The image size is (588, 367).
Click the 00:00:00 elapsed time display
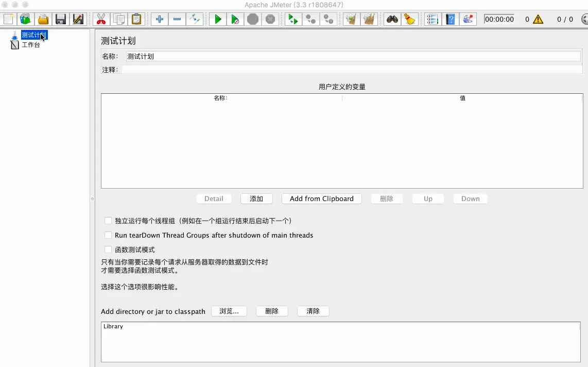[499, 19]
